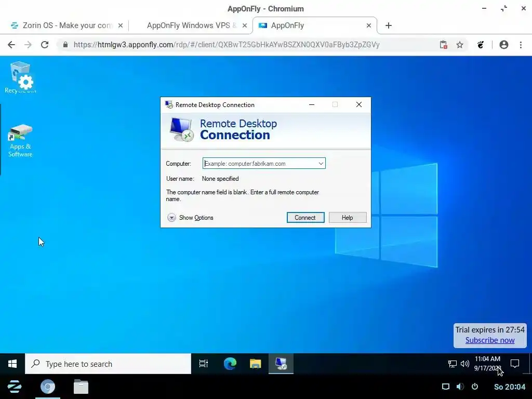Expand Show Options in Remote Desktop
This screenshot has height=399, width=532.
coord(190,218)
